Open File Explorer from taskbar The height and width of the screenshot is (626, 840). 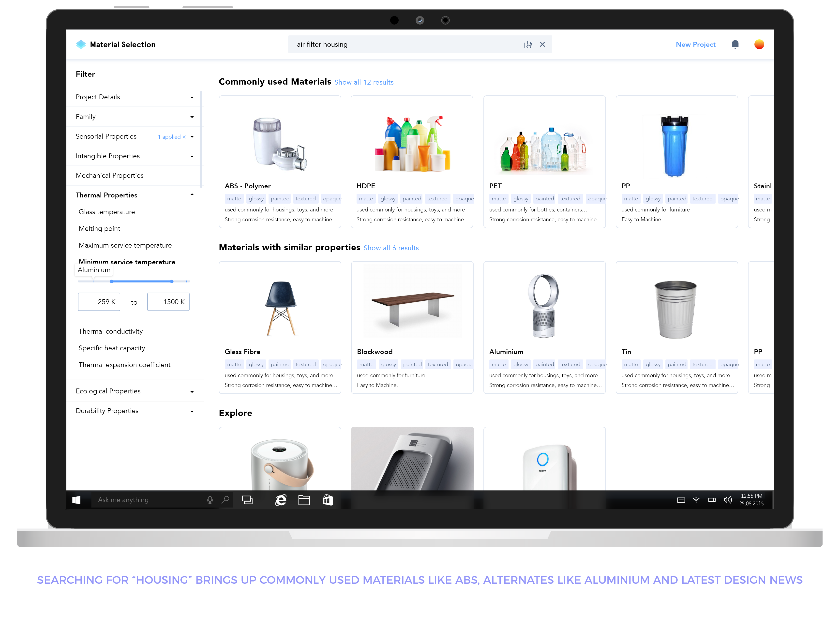pos(304,500)
